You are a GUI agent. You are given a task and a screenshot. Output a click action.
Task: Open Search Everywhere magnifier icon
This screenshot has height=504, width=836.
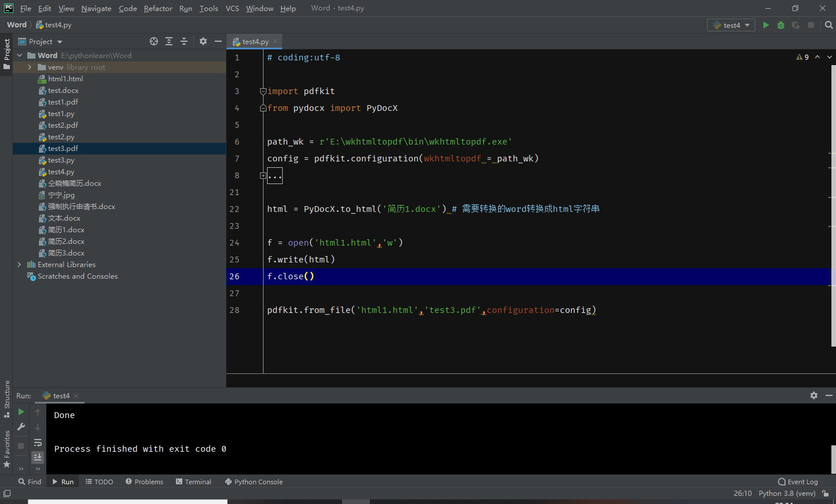point(828,25)
